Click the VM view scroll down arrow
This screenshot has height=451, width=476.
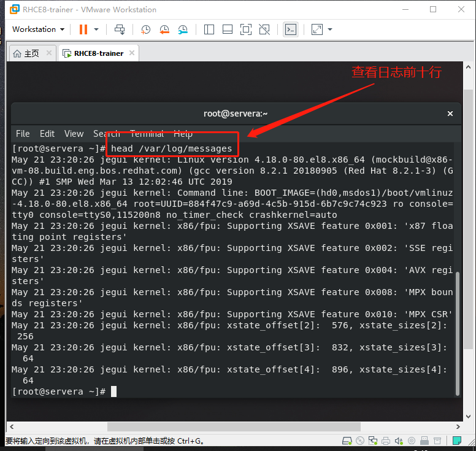(x=469, y=417)
